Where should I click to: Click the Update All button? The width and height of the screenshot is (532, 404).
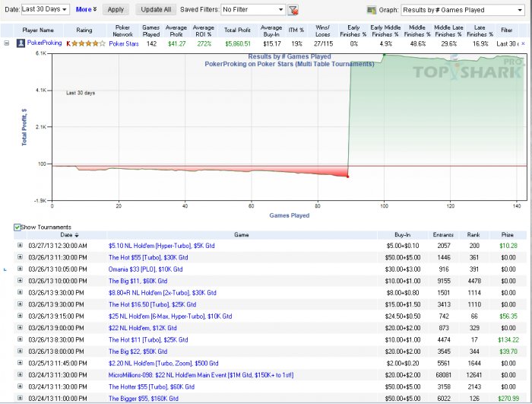(x=157, y=10)
